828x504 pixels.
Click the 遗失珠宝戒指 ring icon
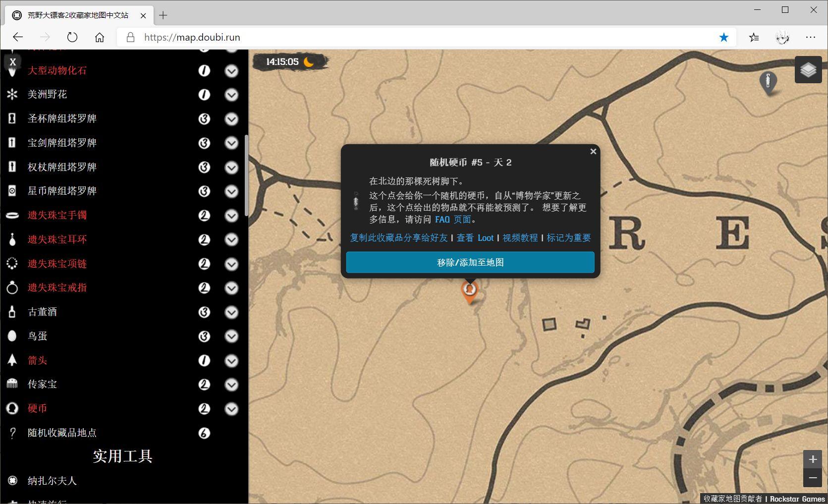tap(12, 287)
